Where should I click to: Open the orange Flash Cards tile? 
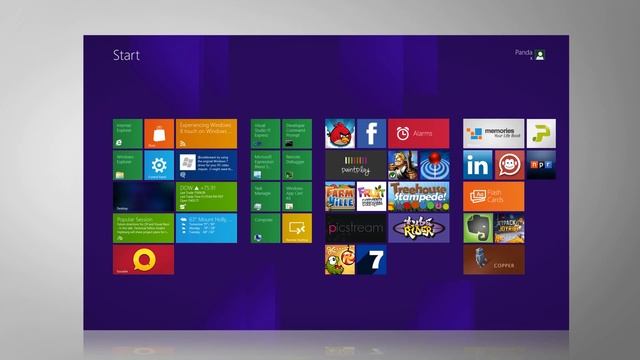tap(494, 197)
